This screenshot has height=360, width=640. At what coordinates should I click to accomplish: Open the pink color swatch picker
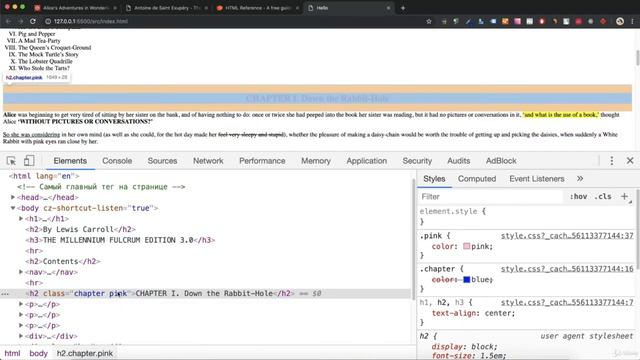(467, 246)
